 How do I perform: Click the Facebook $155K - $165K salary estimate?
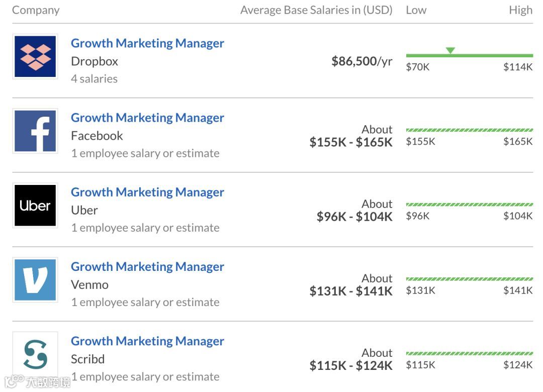[x=351, y=142]
